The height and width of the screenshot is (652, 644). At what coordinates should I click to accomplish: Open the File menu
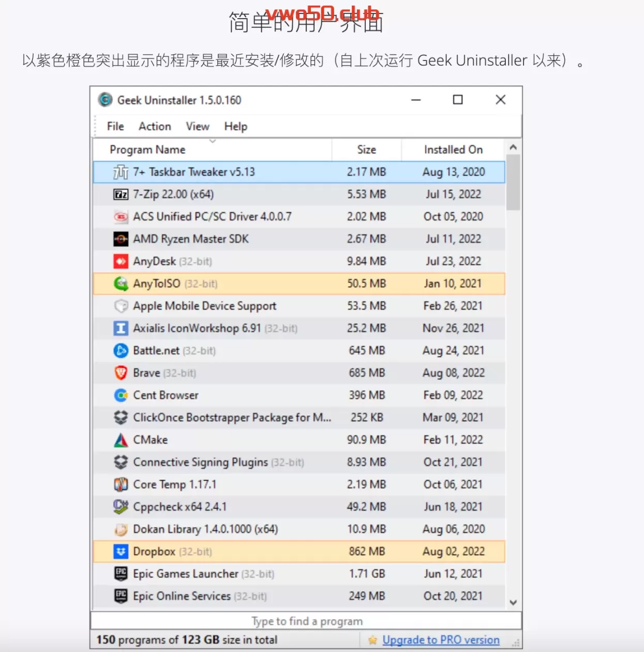[x=115, y=127]
